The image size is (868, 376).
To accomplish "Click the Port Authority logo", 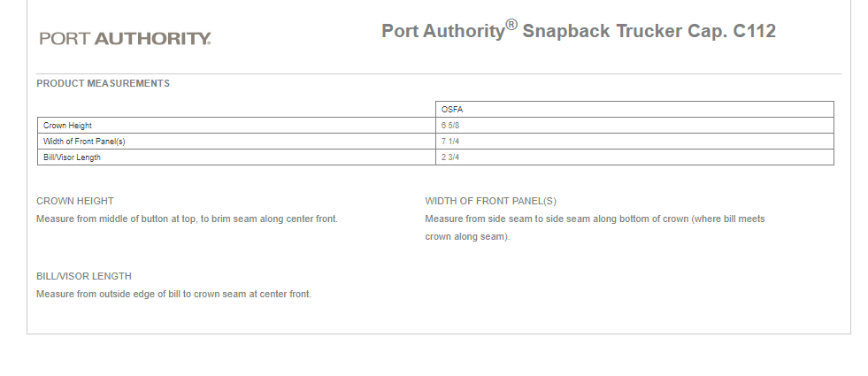I will [125, 38].
